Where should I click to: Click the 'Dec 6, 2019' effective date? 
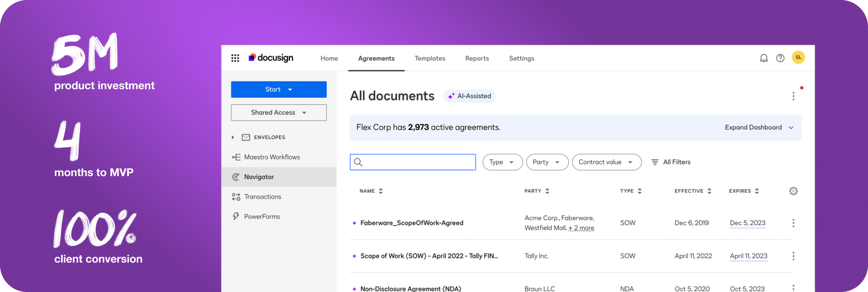pos(692,223)
